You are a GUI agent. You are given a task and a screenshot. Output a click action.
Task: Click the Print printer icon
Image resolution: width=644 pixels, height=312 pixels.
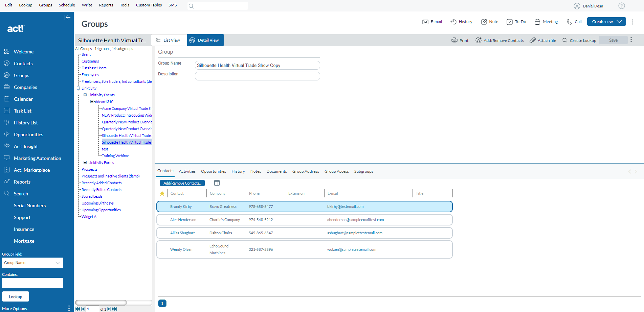click(x=454, y=40)
